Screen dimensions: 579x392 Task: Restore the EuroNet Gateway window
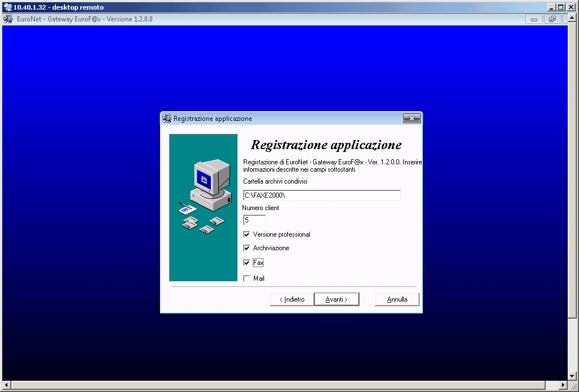click(552, 19)
